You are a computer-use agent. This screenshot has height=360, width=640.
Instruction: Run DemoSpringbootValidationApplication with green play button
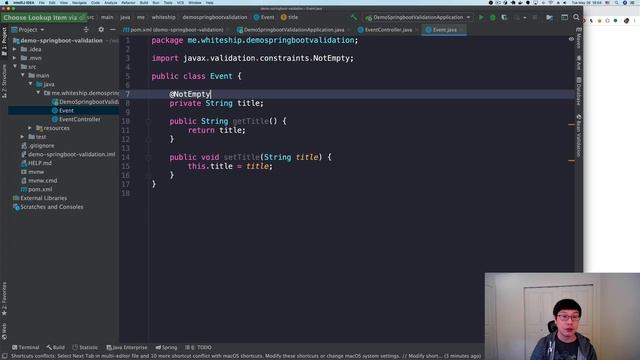point(481,18)
